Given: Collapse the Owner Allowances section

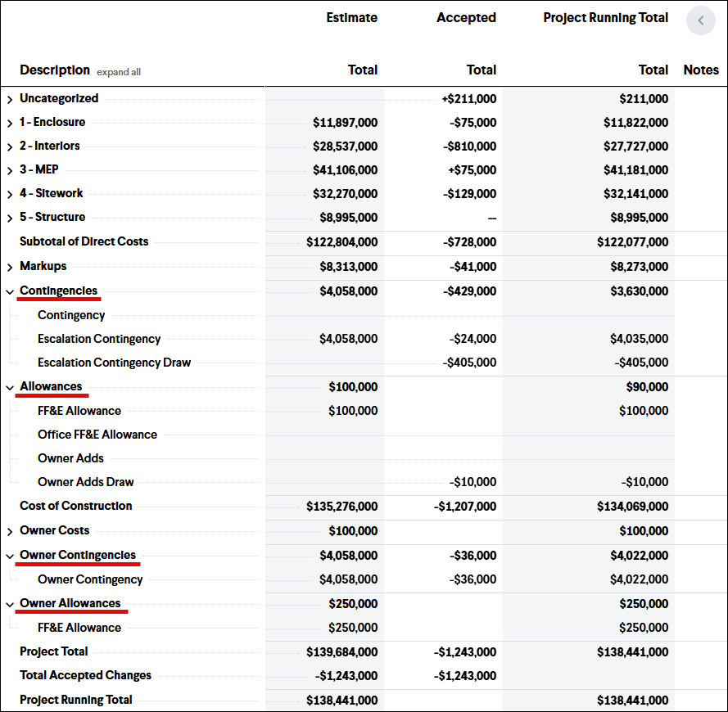Looking at the screenshot, I should point(10,603).
